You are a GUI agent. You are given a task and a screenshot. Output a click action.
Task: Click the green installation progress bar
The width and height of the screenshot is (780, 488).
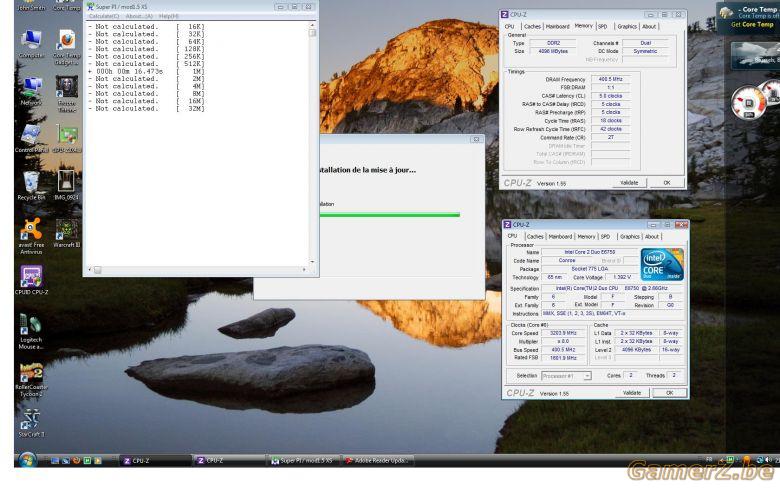click(x=390, y=215)
